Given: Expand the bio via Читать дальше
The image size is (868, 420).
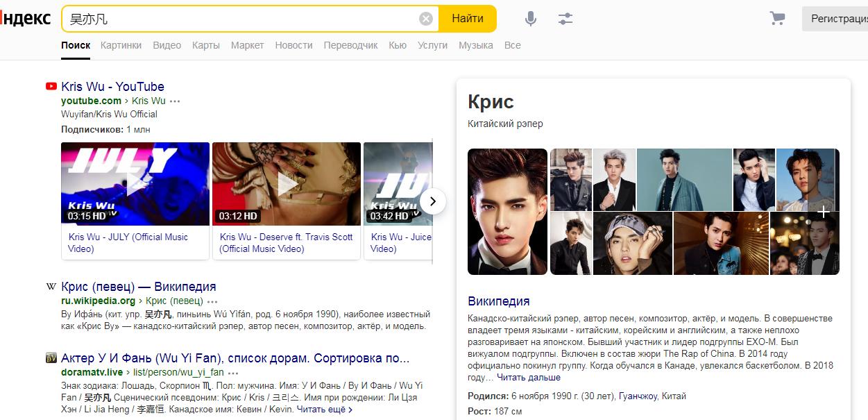Looking at the screenshot, I should coord(529,378).
